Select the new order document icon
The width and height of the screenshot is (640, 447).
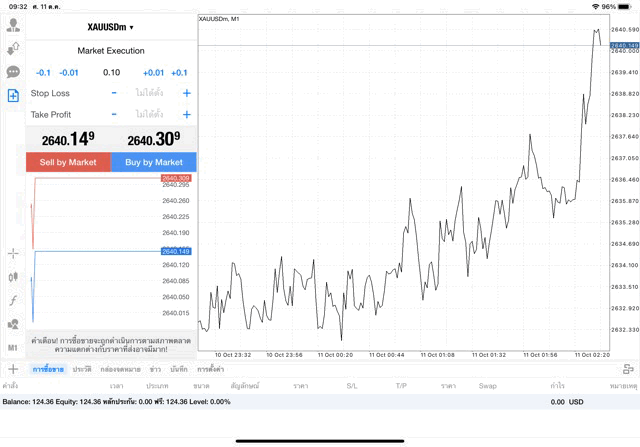tap(13, 96)
